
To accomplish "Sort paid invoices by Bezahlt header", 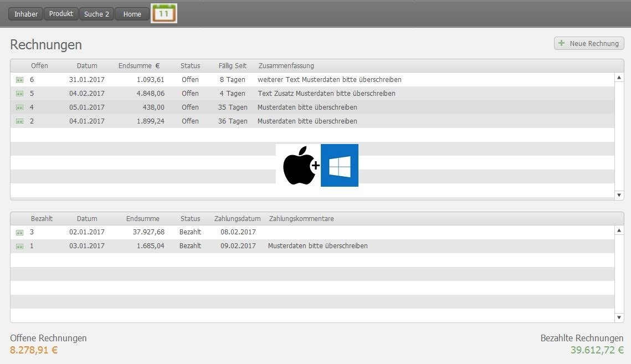I will click(x=42, y=219).
